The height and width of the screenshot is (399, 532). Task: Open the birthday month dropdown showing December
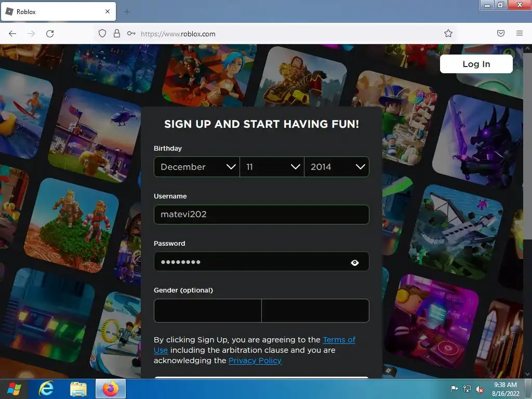click(197, 167)
